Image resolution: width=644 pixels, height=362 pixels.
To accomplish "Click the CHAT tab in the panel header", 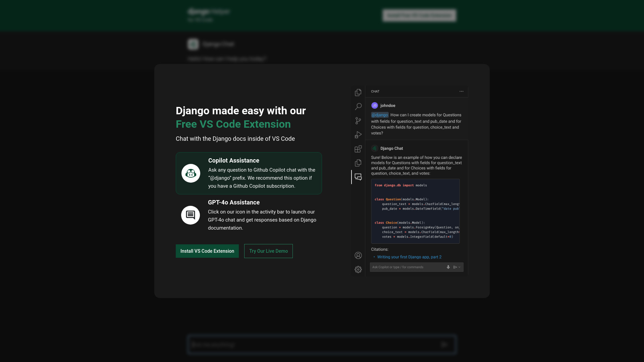I will [375, 91].
